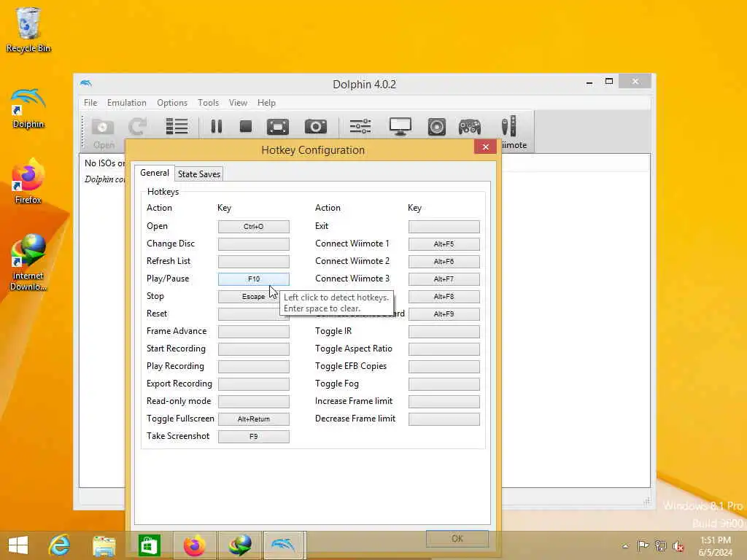Click the Play/Pause F10 hotkey button
The width and height of the screenshot is (747, 560).
[x=253, y=279]
